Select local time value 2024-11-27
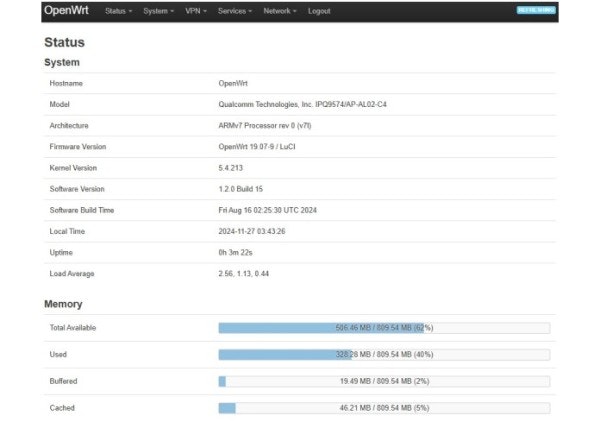 coord(252,231)
